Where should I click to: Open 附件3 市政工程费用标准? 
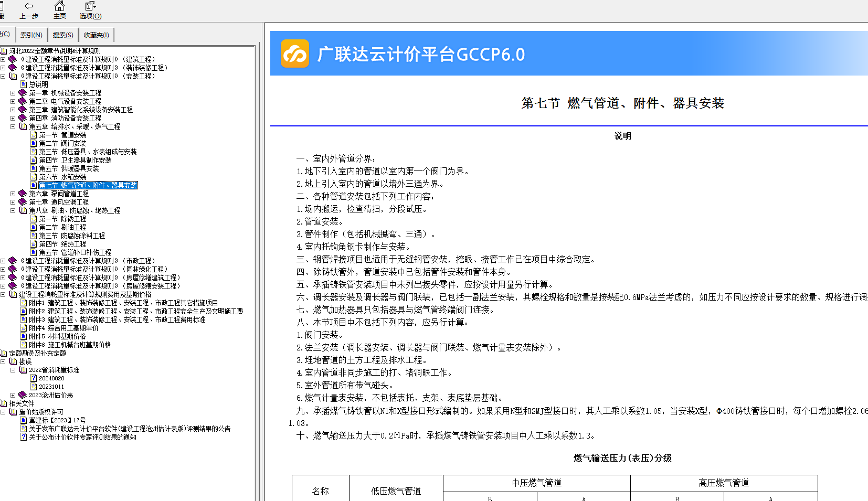pos(117,319)
